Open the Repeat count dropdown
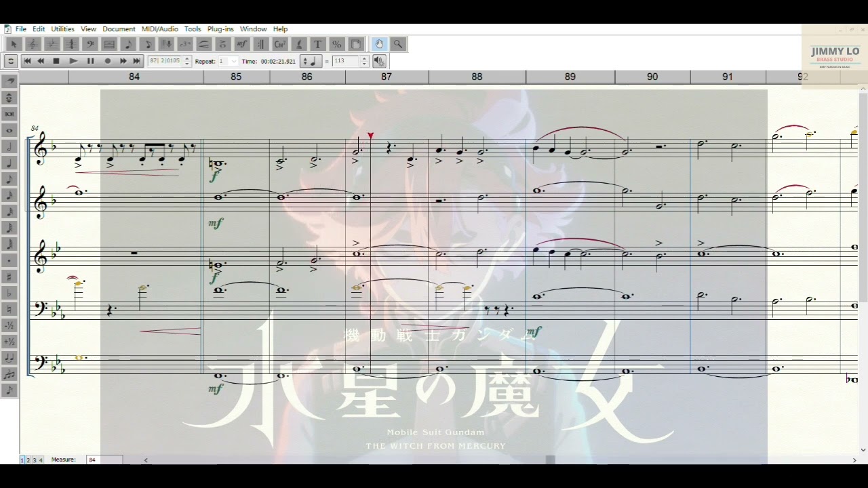868x488 pixels. click(235, 61)
